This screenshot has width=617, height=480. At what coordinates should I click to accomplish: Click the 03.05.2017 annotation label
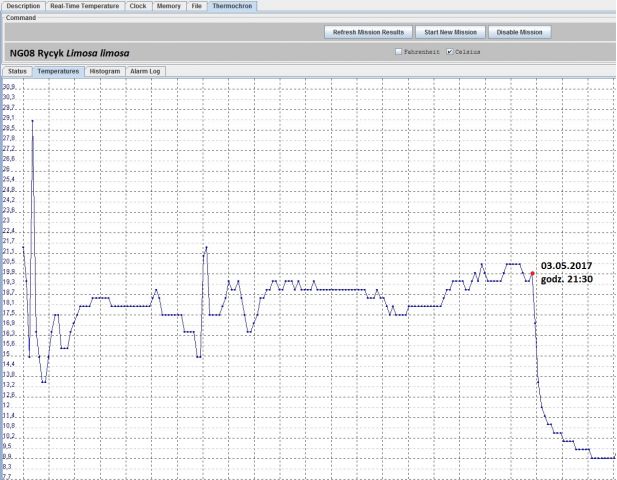(x=567, y=265)
